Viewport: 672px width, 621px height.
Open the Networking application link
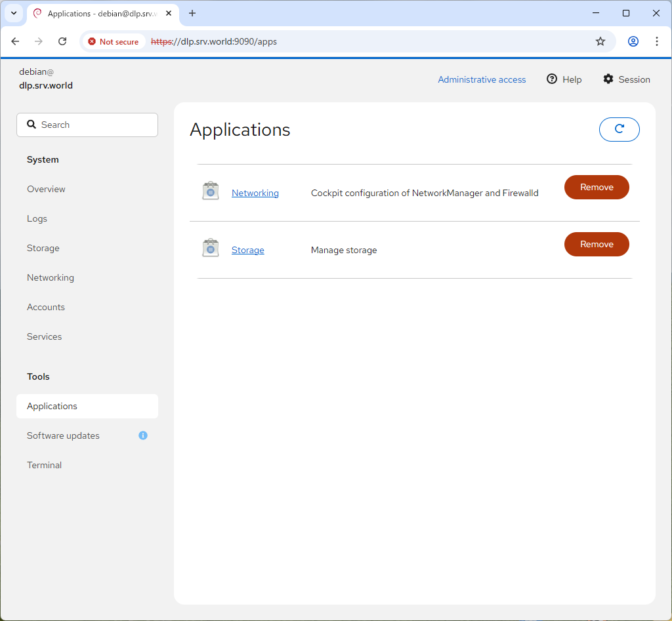[x=255, y=193]
